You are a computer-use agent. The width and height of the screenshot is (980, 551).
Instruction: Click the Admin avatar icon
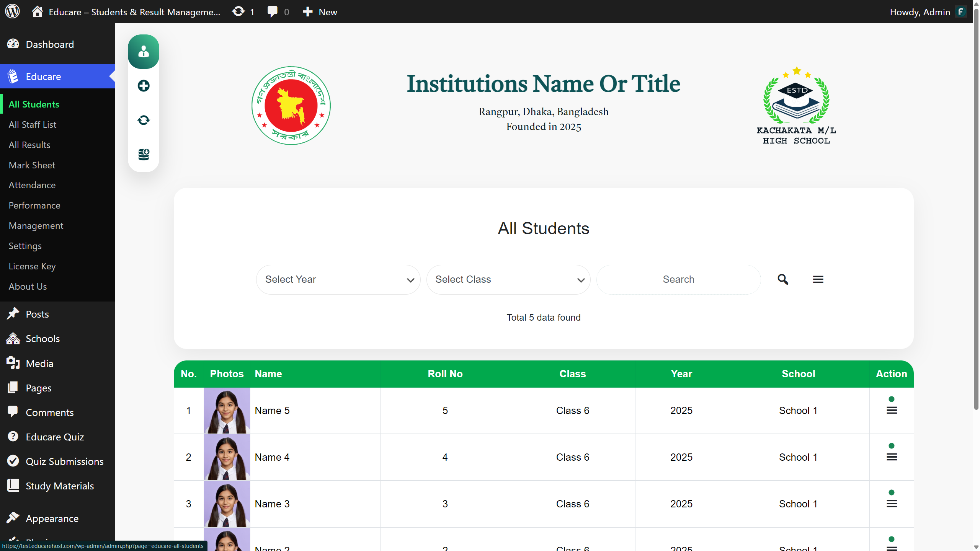click(961, 12)
